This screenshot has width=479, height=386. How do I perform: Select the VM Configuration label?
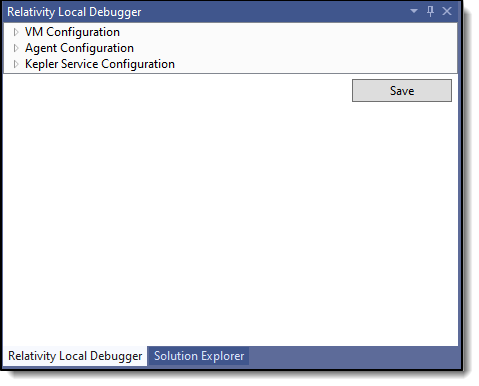(72, 32)
